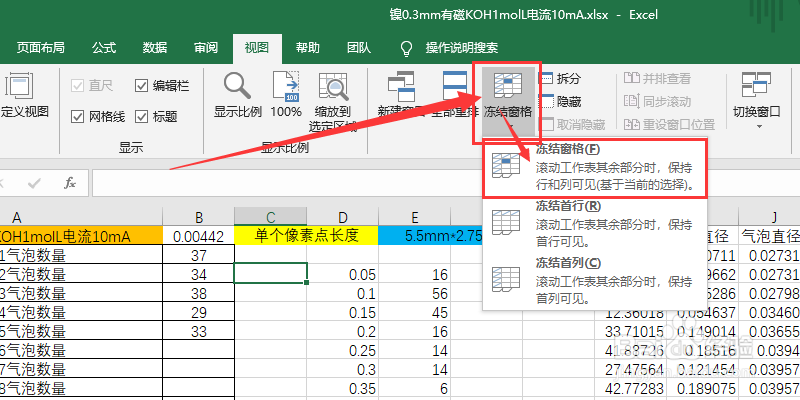Open the Data ribbon tab

pyautogui.click(x=155, y=48)
